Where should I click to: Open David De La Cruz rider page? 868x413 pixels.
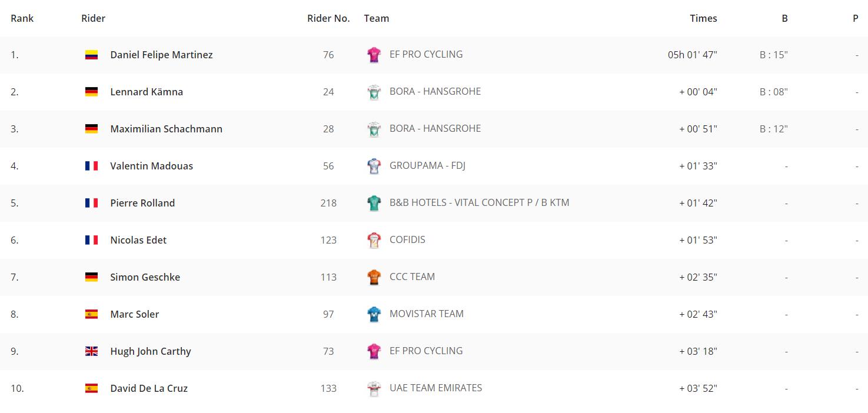pyautogui.click(x=149, y=388)
